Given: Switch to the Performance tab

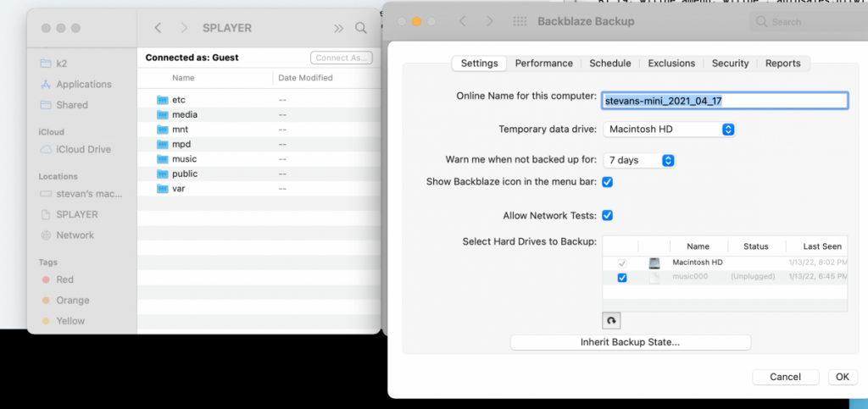Looking at the screenshot, I should [x=543, y=64].
